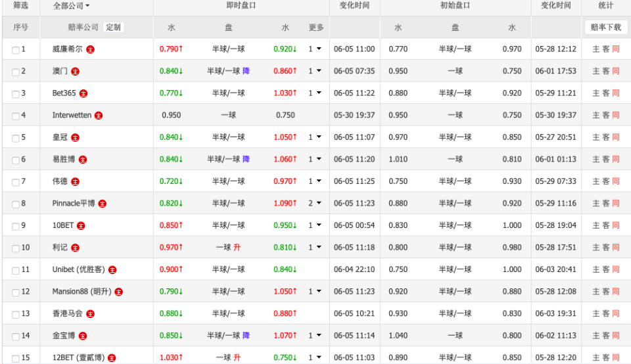Click the 赔率公司 column label

click(83, 28)
